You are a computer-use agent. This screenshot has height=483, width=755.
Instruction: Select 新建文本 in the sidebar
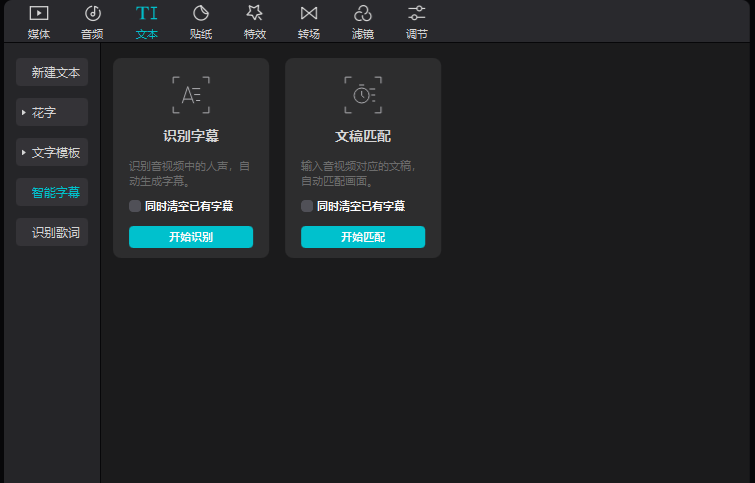[52, 72]
